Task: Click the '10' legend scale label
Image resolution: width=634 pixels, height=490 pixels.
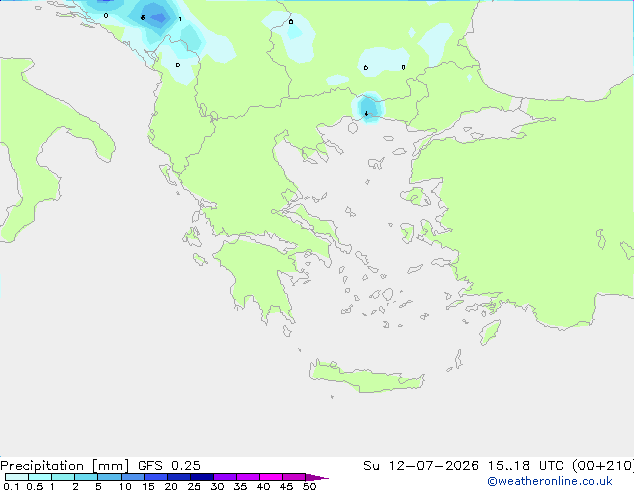Action: (125, 486)
